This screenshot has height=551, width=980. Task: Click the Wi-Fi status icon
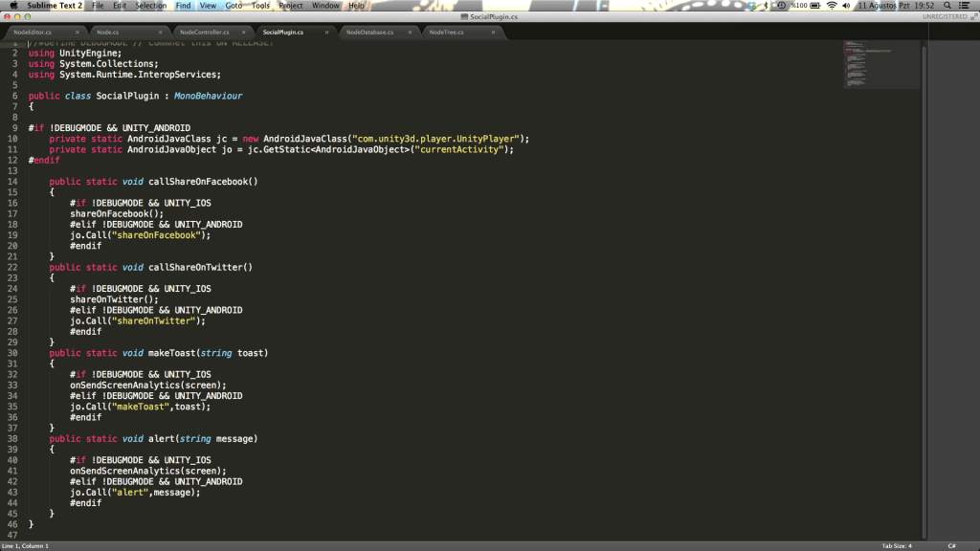[832, 6]
